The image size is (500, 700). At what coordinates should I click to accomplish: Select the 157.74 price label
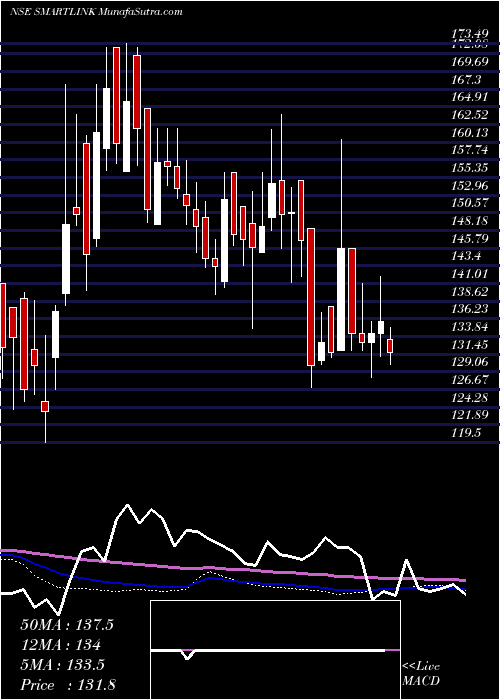pos(470,150)
